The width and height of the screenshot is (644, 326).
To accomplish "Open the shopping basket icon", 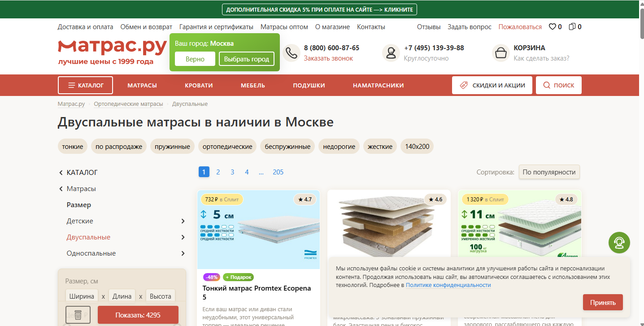I will pyautogui.click(x=501, y=53).
